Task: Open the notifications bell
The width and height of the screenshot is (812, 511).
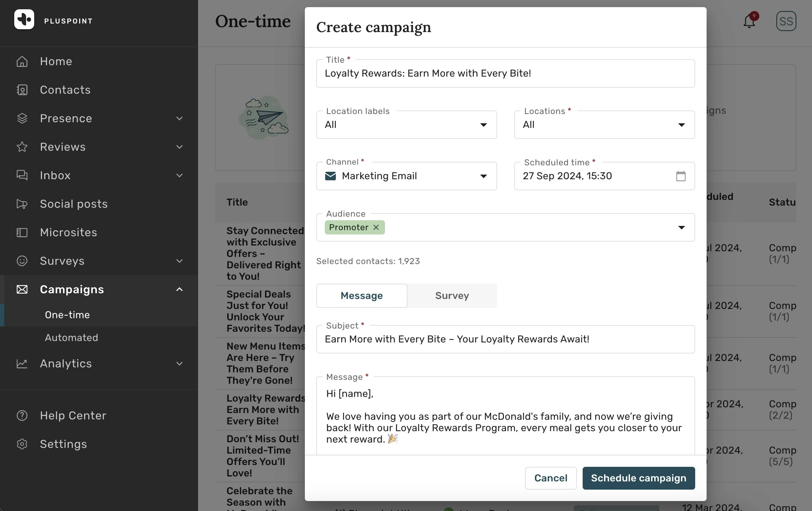Action: coord(749,21)
